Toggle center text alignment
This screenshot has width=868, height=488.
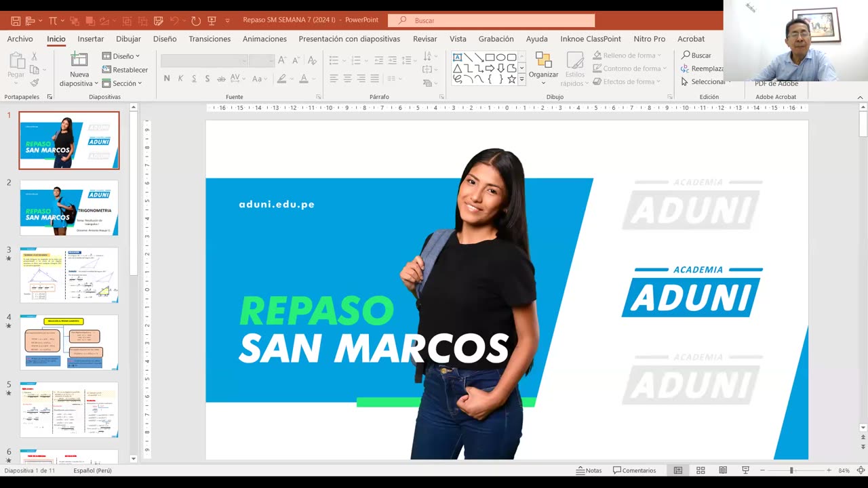click(347, 79)
